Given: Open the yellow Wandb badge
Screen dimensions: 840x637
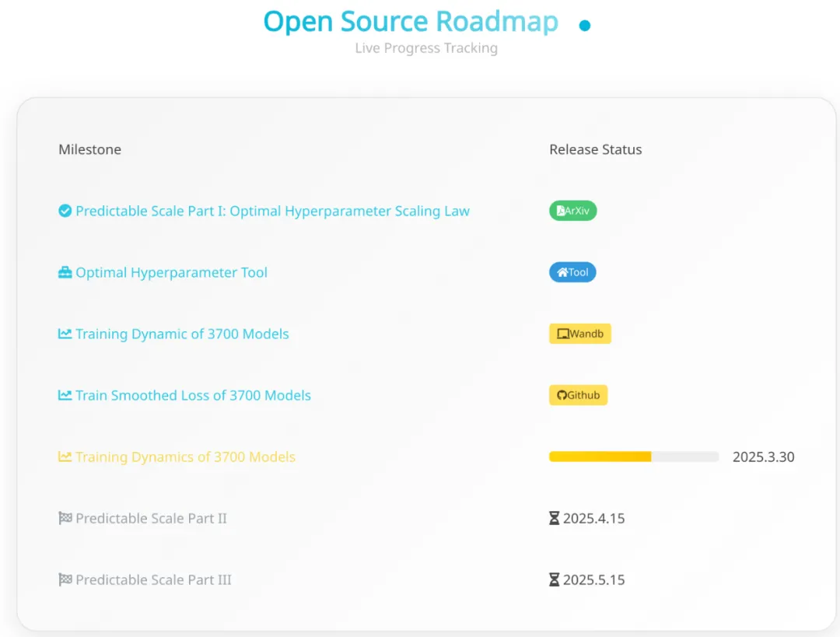Looking at the screenshot, I should tap(579, 334).
